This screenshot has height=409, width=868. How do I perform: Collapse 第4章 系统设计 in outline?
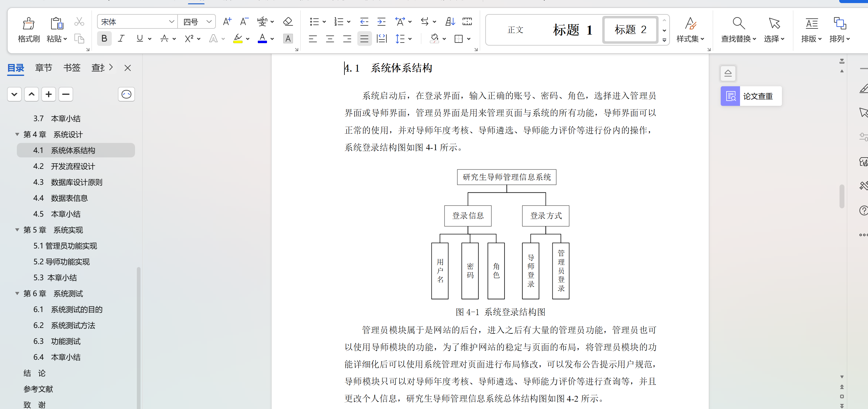point(17,134)
